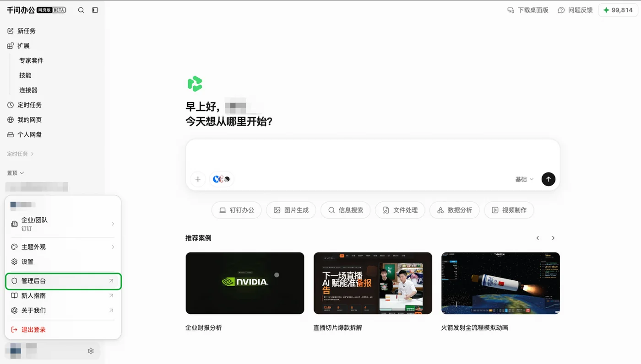This screenshot has height=364, width=641.
Task: Choose the 图片生成 quick action
Action: (291, 210)
